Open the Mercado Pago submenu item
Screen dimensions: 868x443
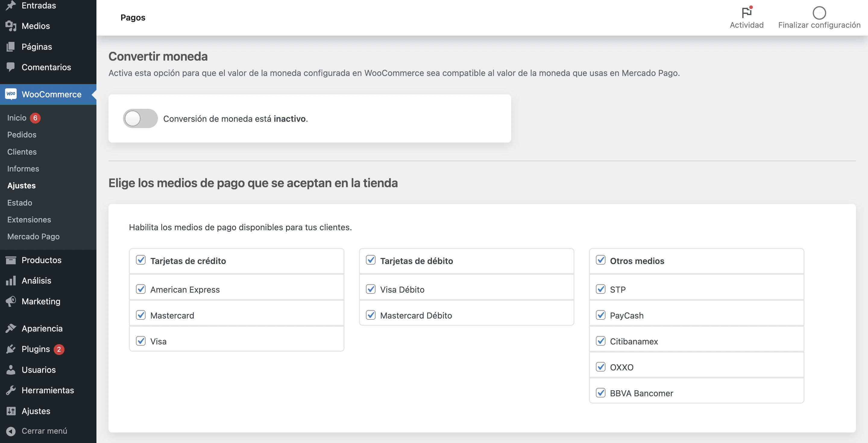[33, 237]
